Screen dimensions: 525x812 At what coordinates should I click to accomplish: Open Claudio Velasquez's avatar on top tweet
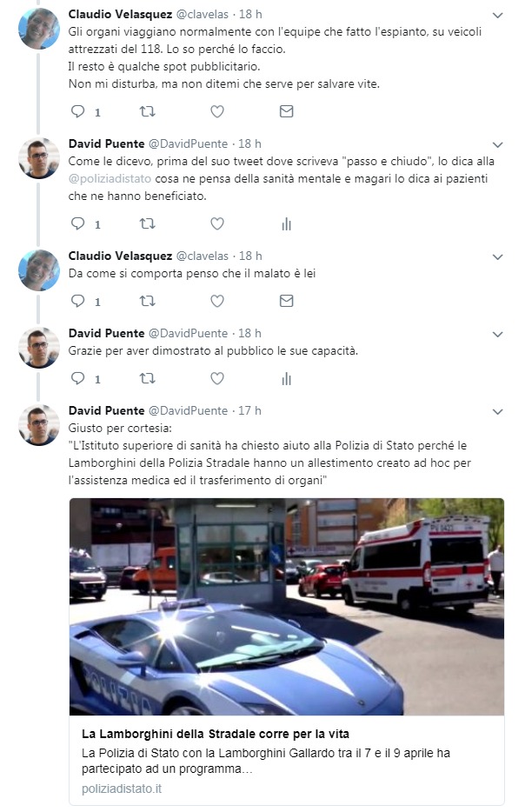click(39, 29)
